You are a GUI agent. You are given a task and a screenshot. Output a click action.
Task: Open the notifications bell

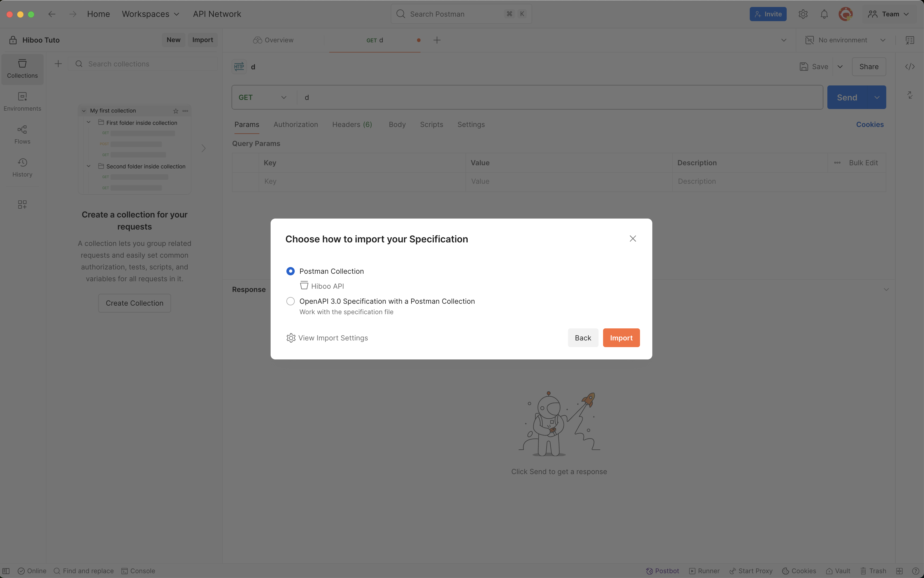click(824, 14)
